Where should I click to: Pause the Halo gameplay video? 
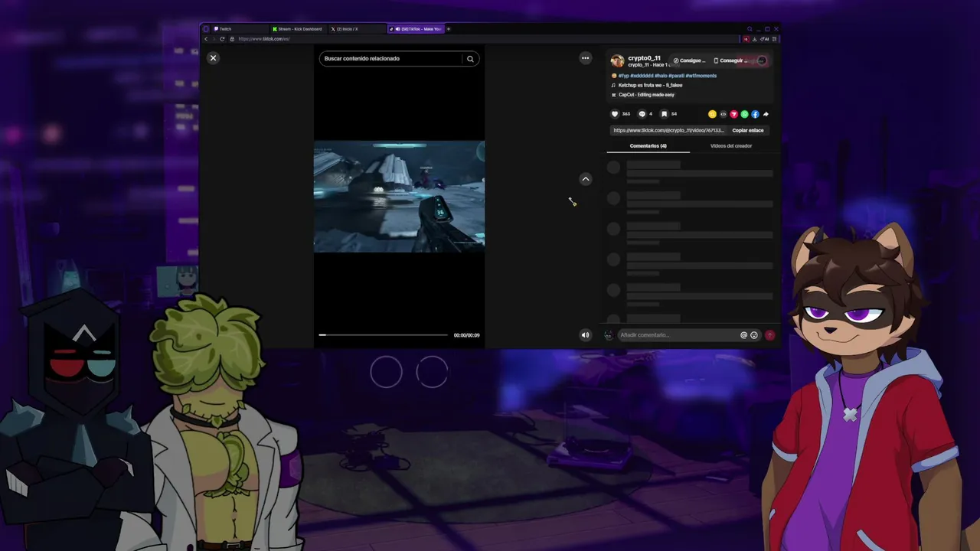[399, 196]
